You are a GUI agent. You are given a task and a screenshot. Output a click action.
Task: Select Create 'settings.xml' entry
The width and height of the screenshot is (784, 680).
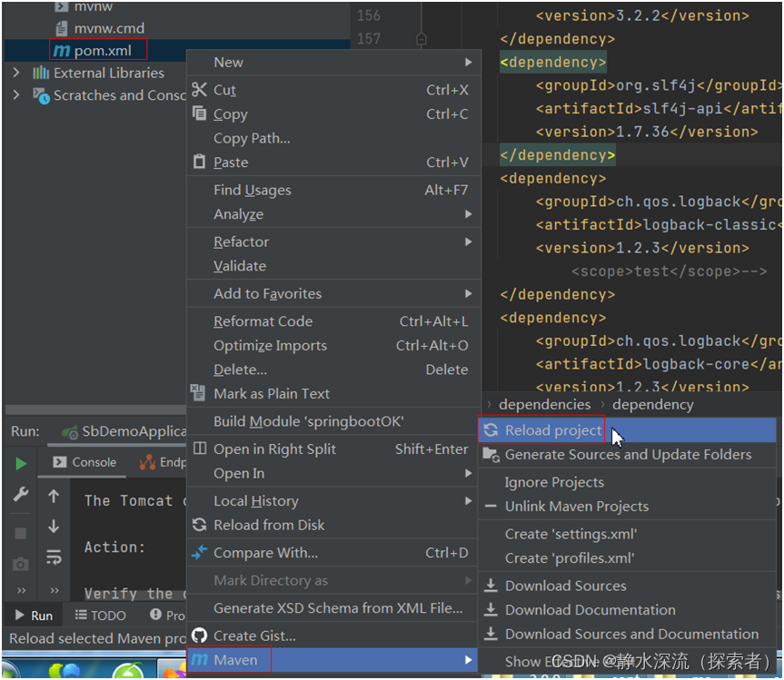click(x=627, y=534)
